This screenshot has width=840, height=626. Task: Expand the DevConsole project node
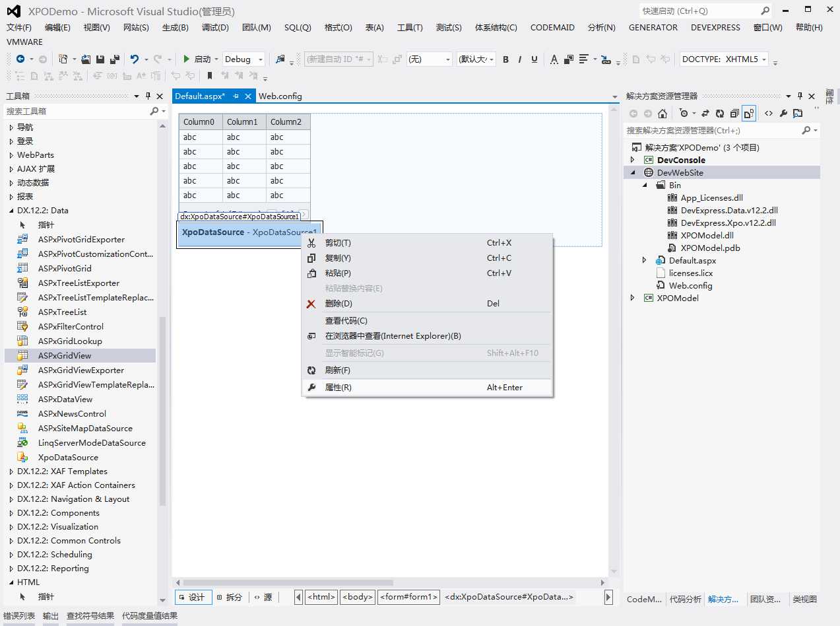pyautogui.click(x=633, y=160)
